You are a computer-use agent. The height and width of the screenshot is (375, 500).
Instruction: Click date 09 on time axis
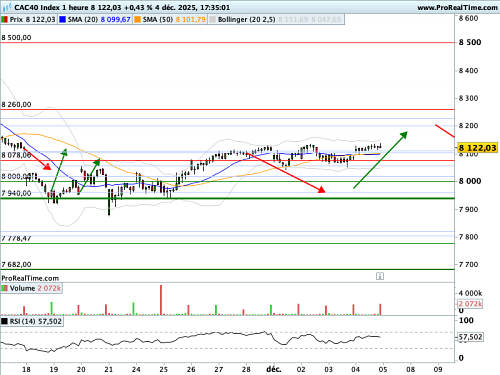tap(438, 369)
